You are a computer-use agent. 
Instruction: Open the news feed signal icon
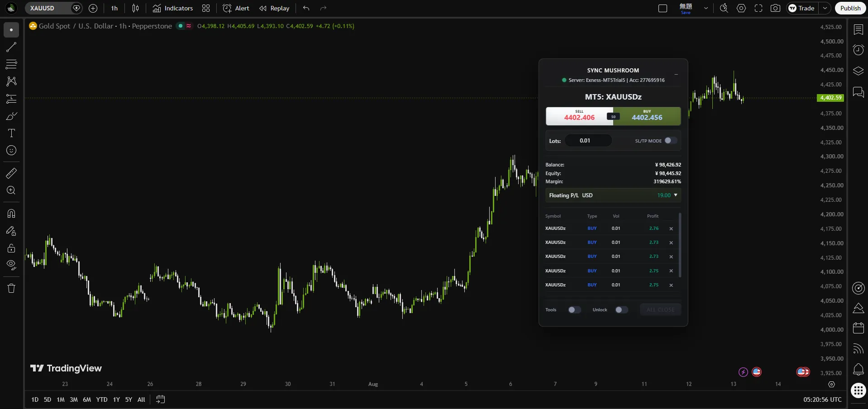(x=858, y=348)
